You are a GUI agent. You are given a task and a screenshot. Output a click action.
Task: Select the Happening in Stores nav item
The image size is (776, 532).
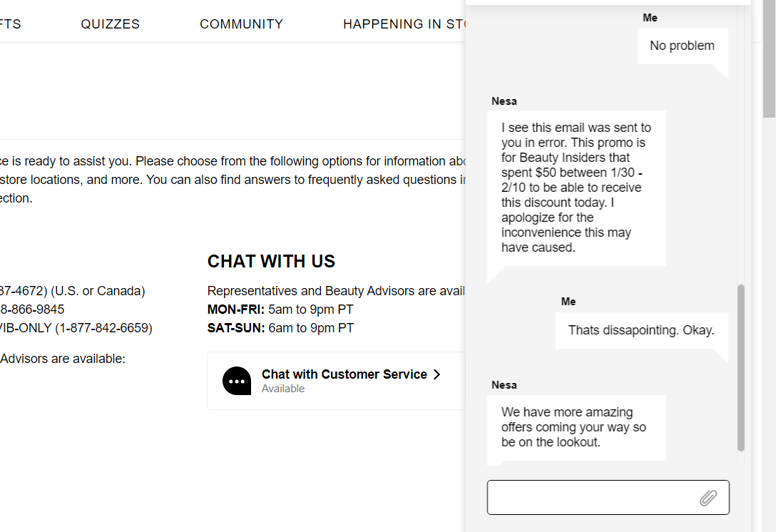[404, 24]
